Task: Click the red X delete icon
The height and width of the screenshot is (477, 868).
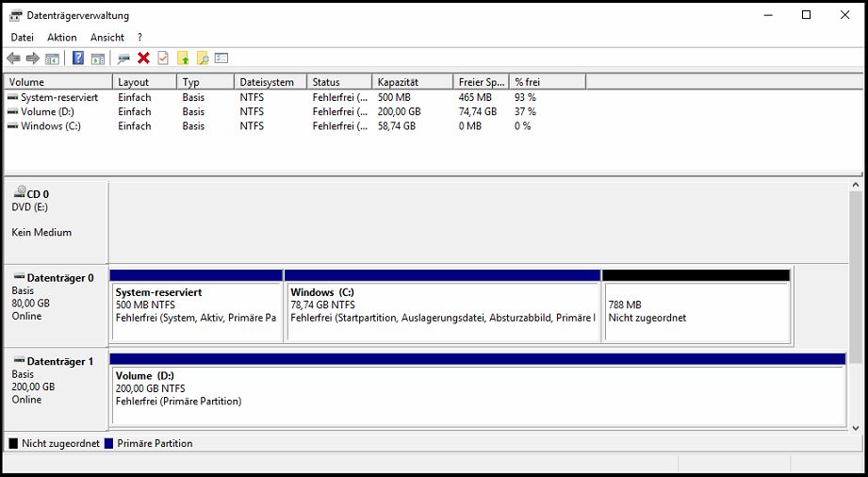Action: (x=143, y=58)
